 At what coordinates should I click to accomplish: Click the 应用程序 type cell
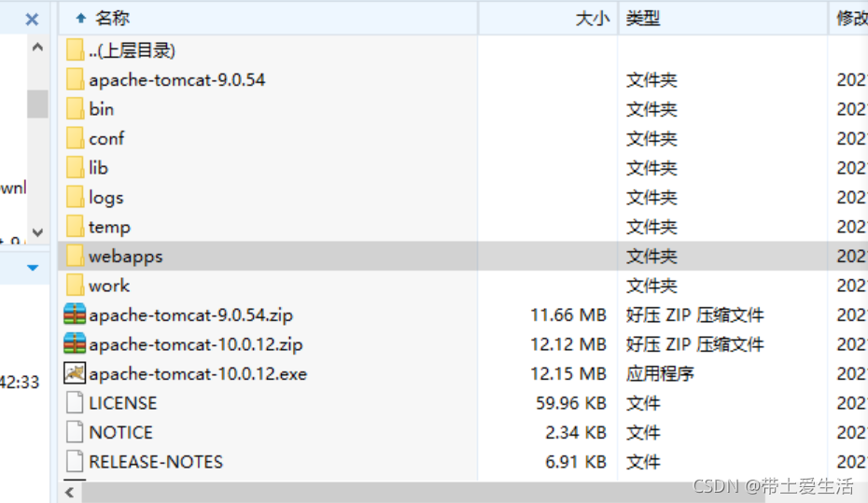(660, 373)
